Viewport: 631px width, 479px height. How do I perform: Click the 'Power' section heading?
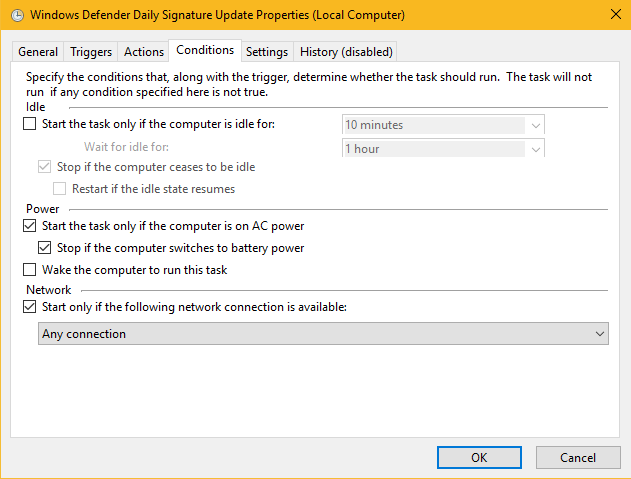(43, 209)
